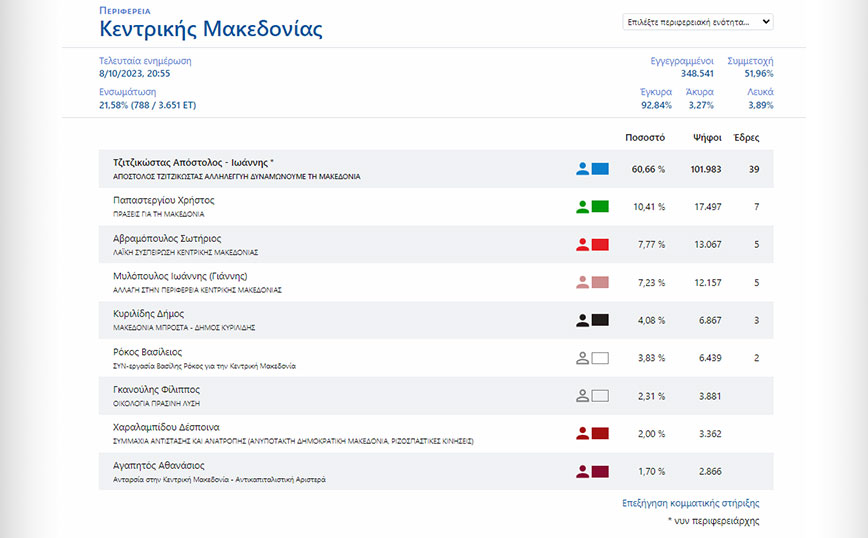Screen dimensions: 868x538
Task: Click pink person icon for Μυλόπουλος
Action: click(582, 283)
